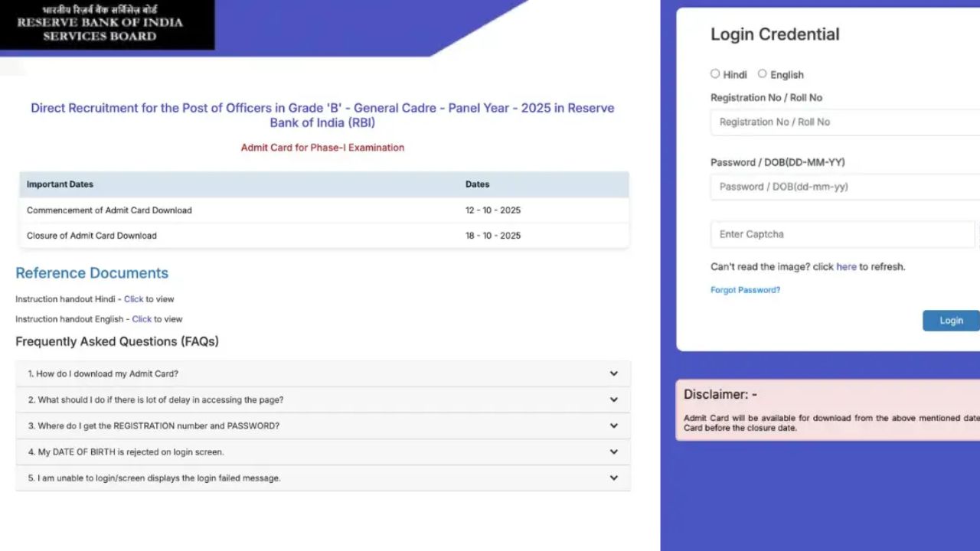Image resolution: width=980 pixels, height=551 pixels.
Task: Click the '12 - 10 - 2025' date cell
Action: [493, 210]
